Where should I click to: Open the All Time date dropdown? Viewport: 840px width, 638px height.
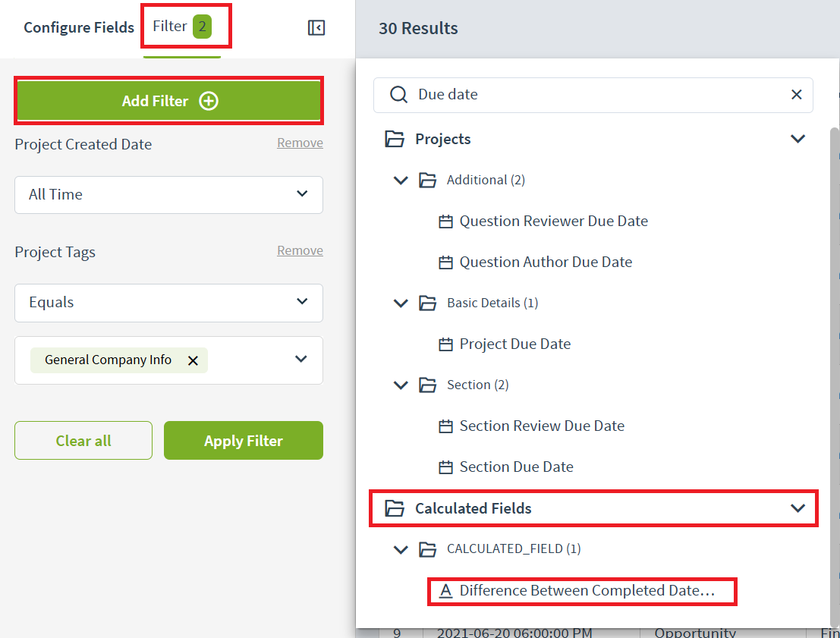(x=168, y=195)
